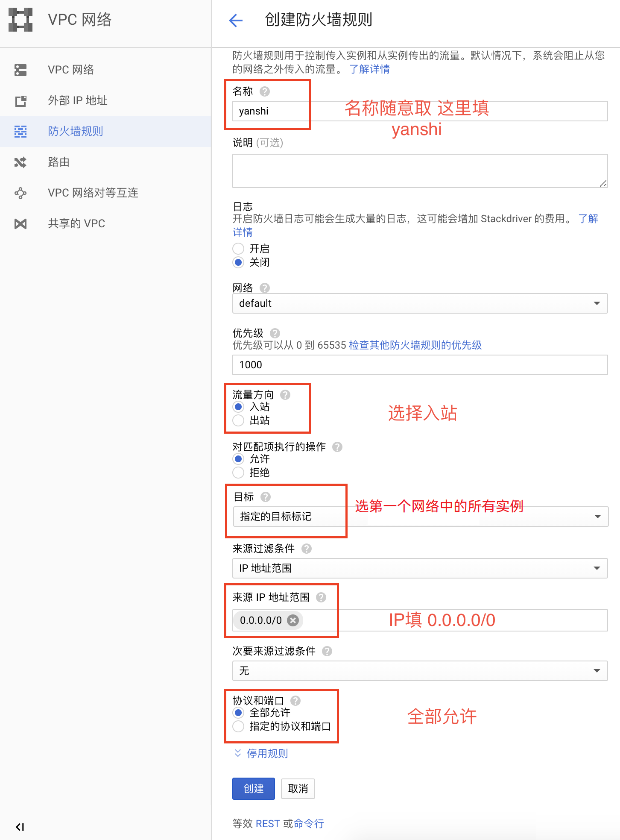The width and height of the screenshot is (620, 840).
Task: Open the 来源过滤条件 IP 地址范围 dropdown
Action: [420, 568]
